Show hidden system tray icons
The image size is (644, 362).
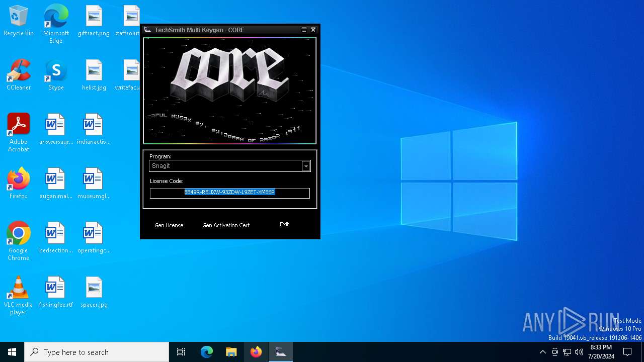(542, 352)
